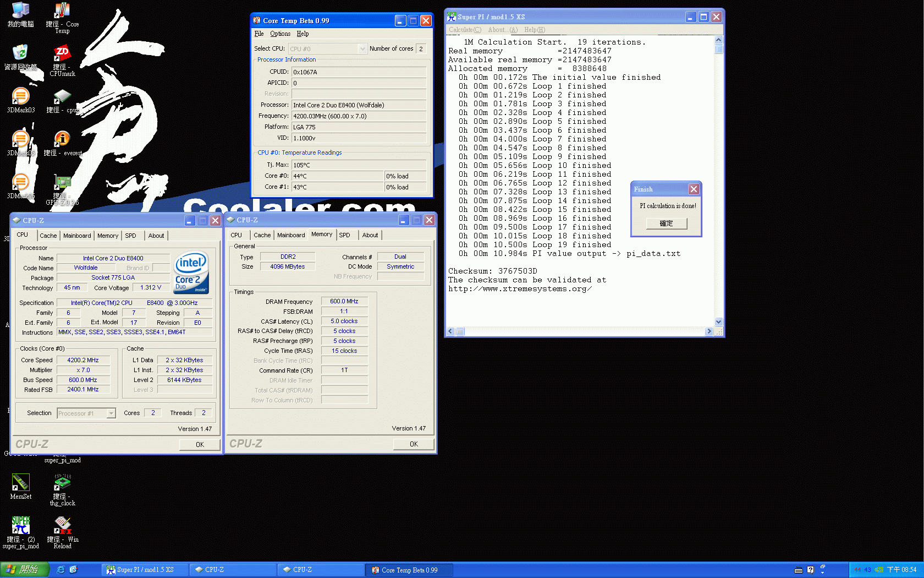
Task: Close the Finish dialog
Action: pyautogui.click(x=694, y=189)
